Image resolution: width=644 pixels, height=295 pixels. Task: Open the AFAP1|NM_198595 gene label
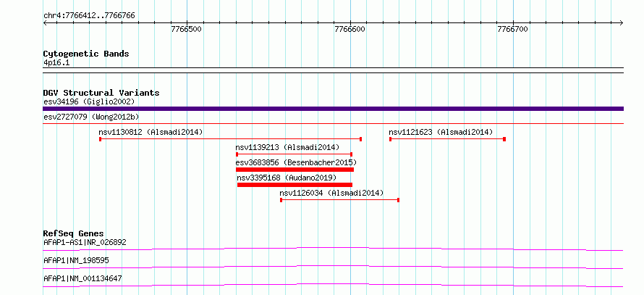[x=76, y=260]
